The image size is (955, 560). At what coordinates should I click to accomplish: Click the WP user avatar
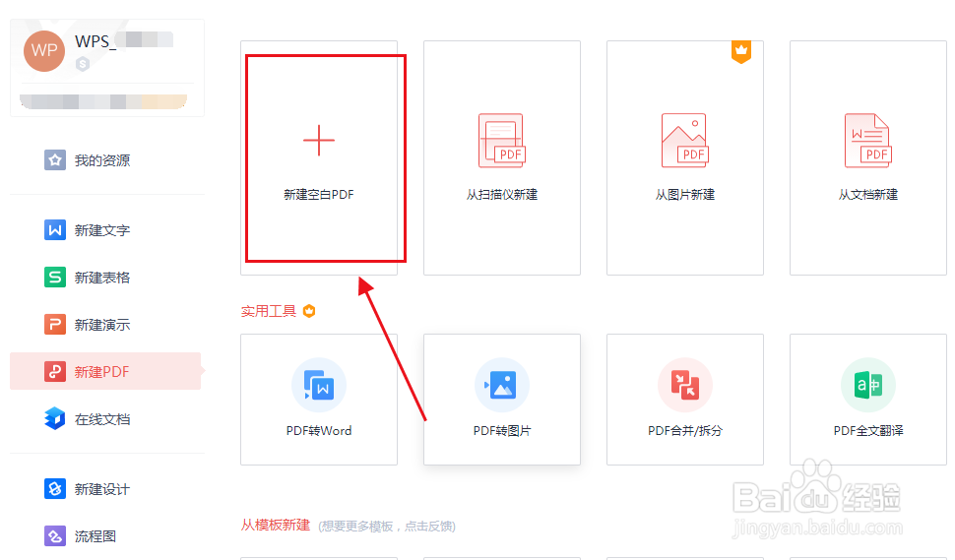tap(44, 51)
